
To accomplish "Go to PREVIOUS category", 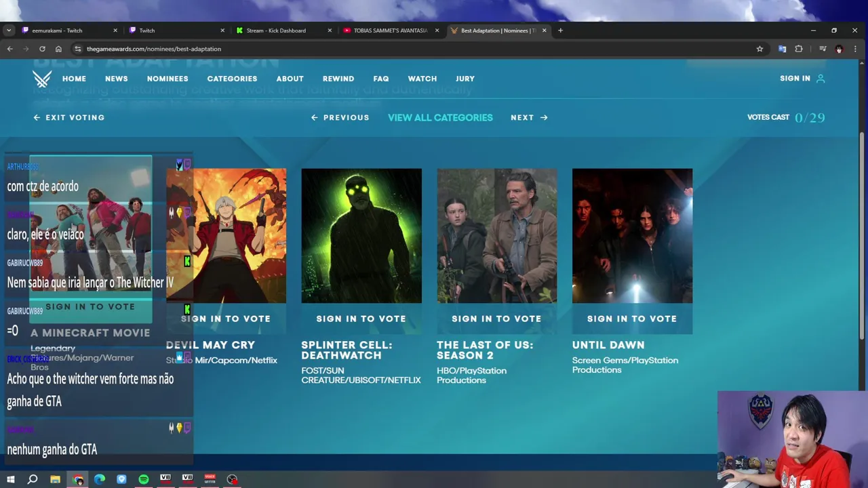I will coord(340,117).
